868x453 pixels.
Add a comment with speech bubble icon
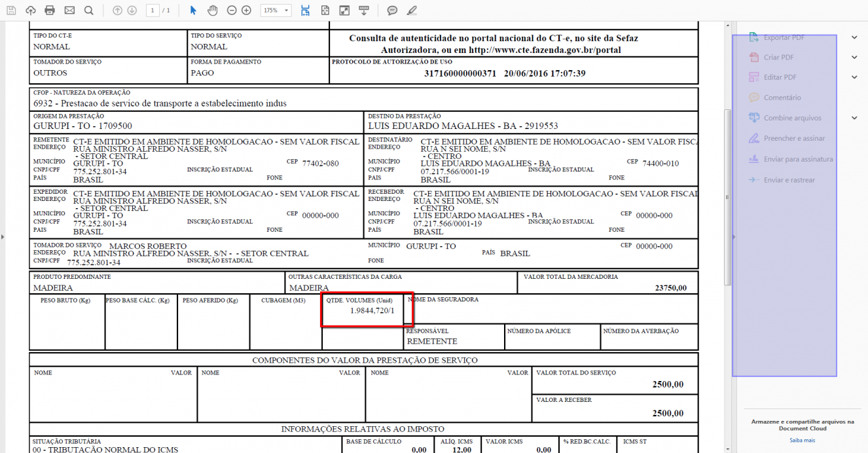tap(392, 10)
